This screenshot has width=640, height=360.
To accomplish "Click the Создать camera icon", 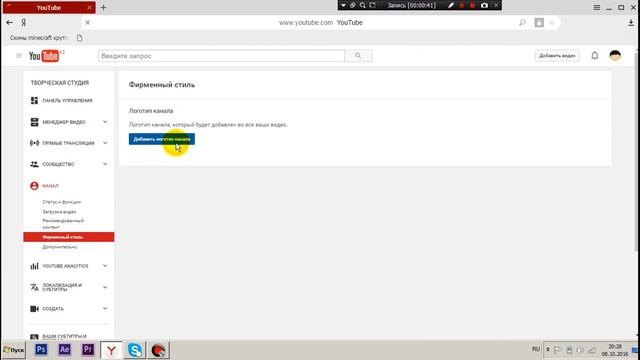I will point(34,309).
